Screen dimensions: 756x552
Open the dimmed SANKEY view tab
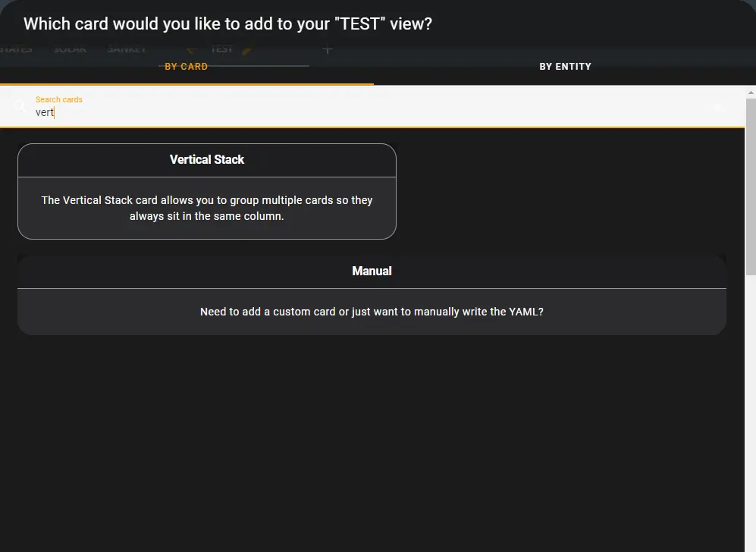(x=127, y=50)
